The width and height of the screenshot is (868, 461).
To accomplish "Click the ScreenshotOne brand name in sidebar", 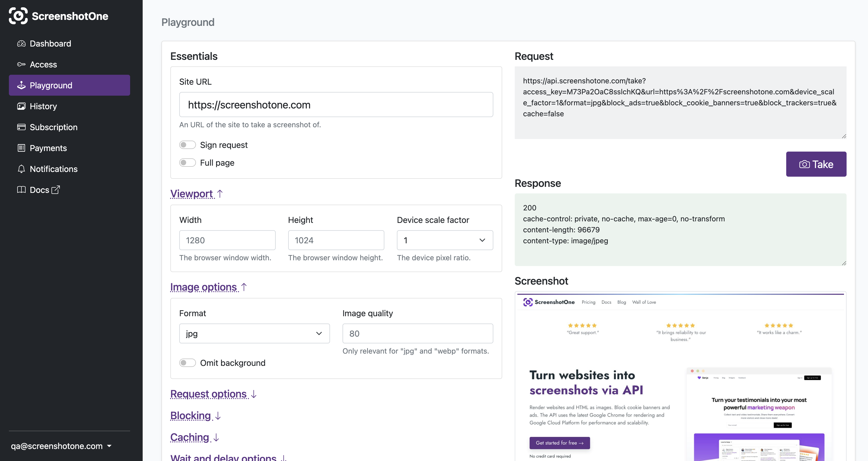I will 70,16.
